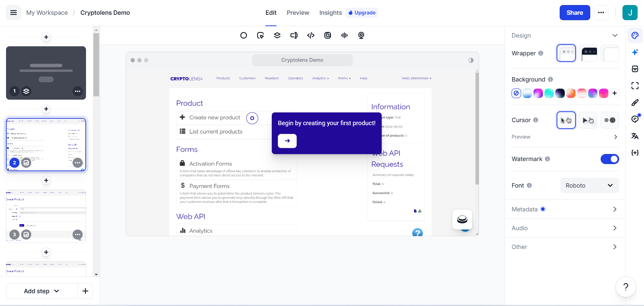Choose the light blue background swatch
The width and height of the screenshot is (644, 306).
pyautogui.click(x=527, y=93)
